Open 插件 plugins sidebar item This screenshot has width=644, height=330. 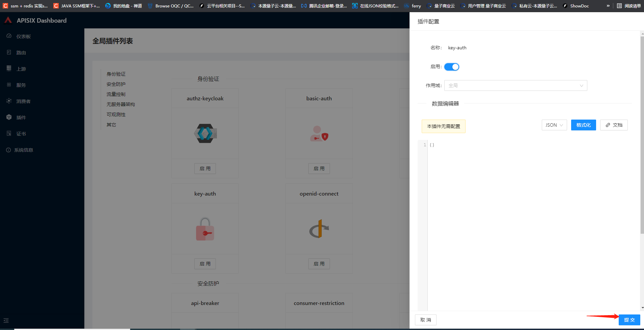(x=21, y=118)
